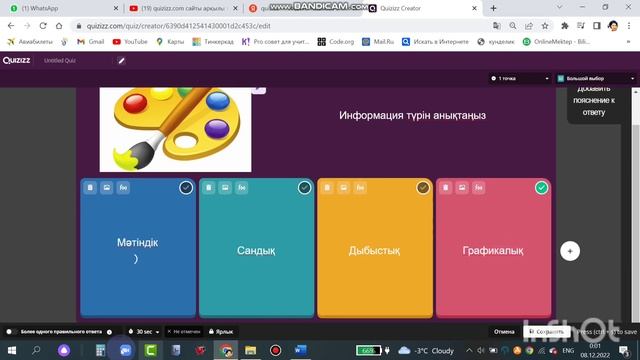Viewport: 640px width, 360px height.
Task: Open Zoom from the taskbar
Action: pos(125,350)
